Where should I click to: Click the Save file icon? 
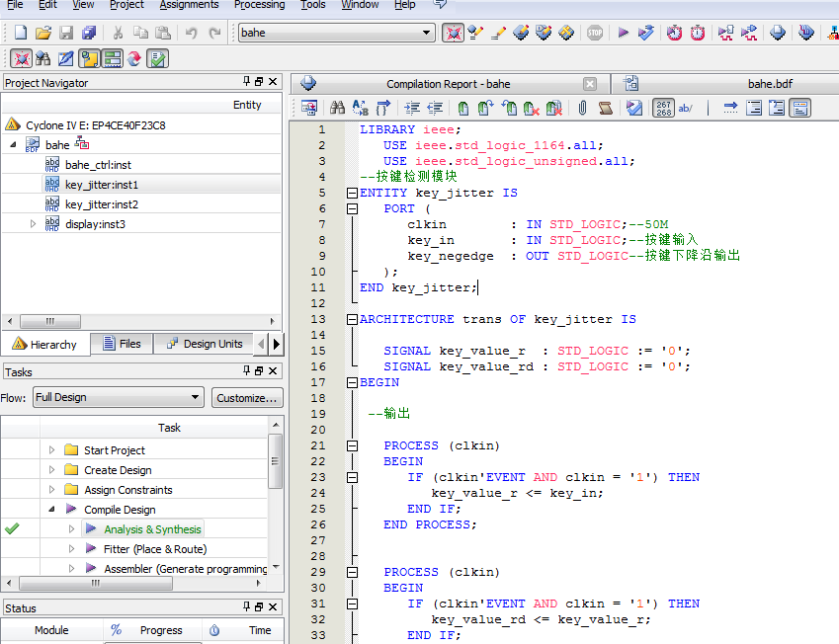coord(66,33)
